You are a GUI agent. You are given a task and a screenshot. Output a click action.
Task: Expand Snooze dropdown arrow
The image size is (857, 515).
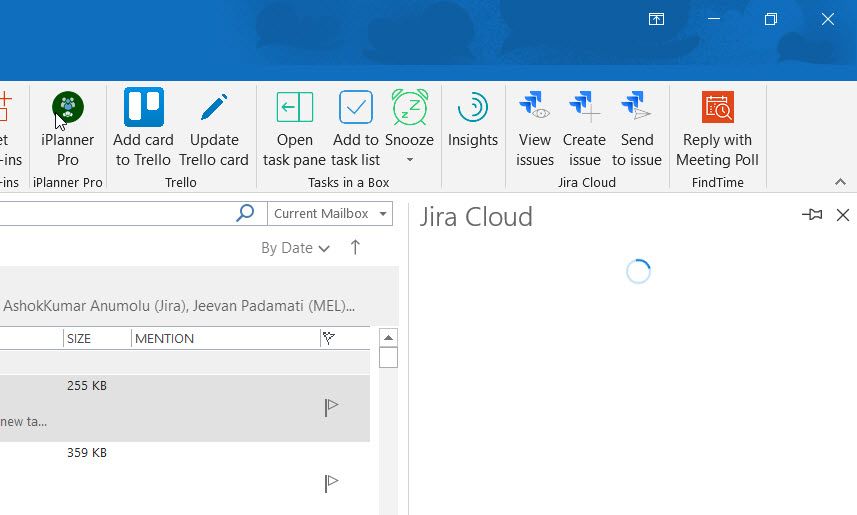point(409,160)
